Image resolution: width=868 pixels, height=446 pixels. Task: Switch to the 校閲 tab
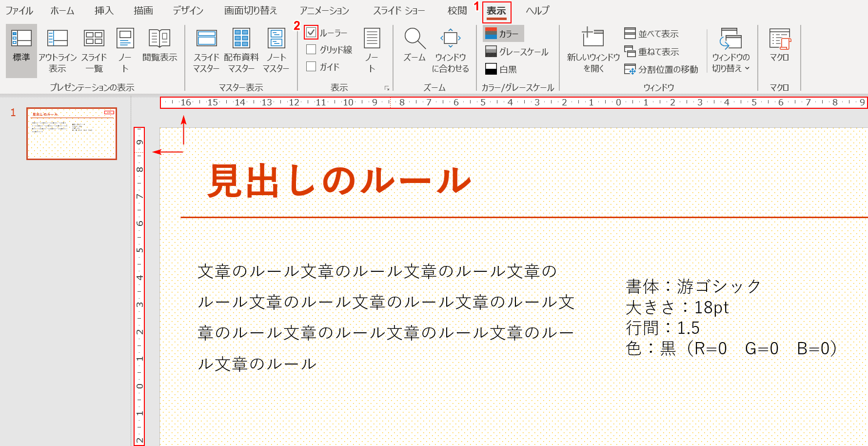(x=457, y=11)
